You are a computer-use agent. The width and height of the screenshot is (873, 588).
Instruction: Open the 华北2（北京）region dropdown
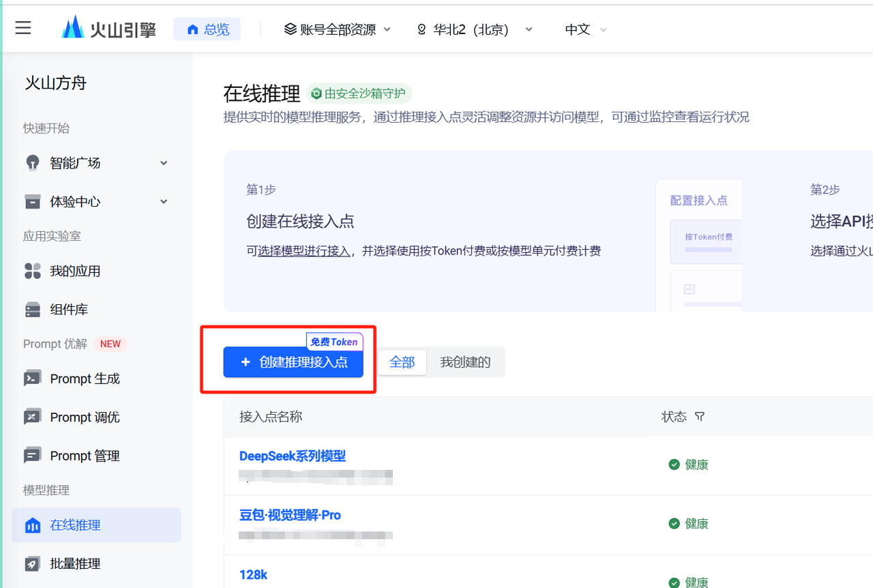475,29
